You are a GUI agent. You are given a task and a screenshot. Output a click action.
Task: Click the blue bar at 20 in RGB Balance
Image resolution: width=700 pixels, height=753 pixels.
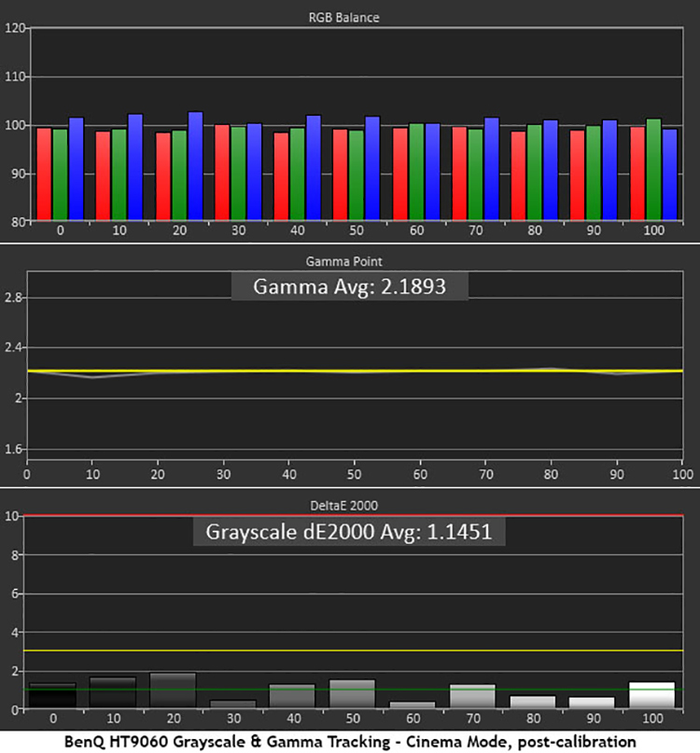(195, 166)
